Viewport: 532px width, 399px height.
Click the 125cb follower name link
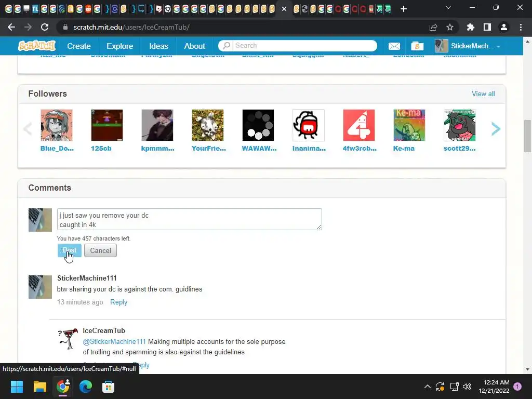[x=101, y=148]
